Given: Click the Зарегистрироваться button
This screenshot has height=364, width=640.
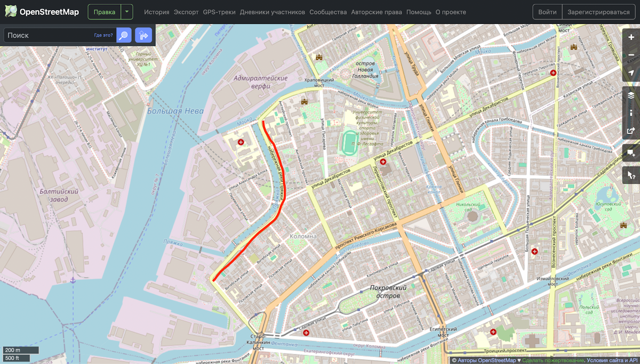Looking at the screenshot, I should point(599,12).
